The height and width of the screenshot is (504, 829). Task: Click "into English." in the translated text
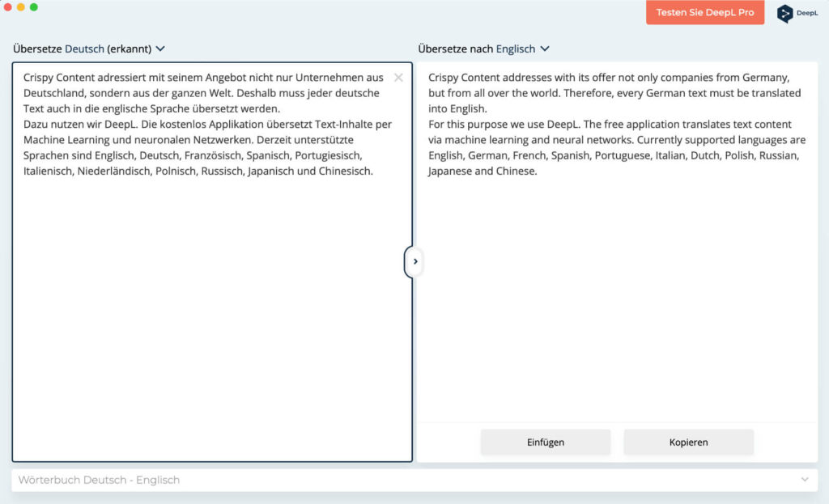458,109
